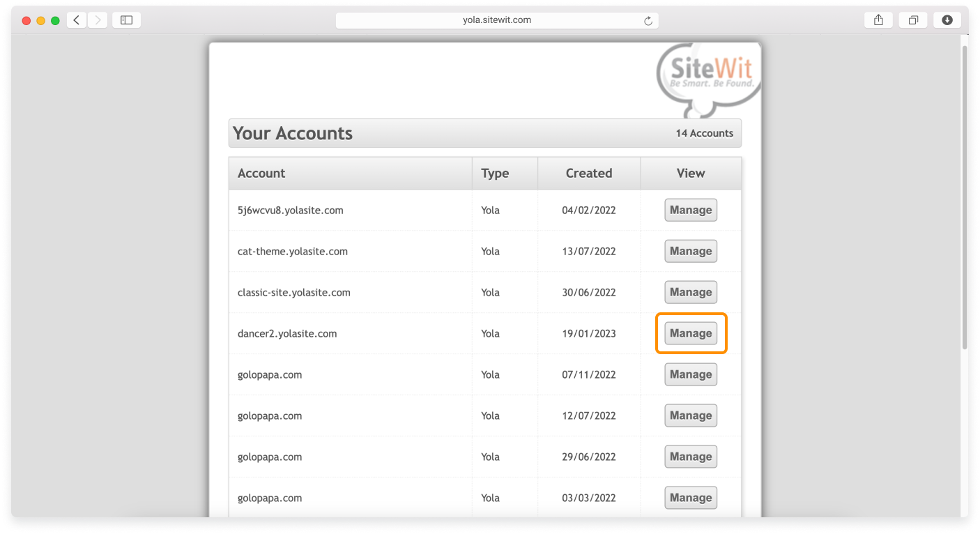Show all open tabs overview
The image size is (980, 534).
[x=913, y=20]
